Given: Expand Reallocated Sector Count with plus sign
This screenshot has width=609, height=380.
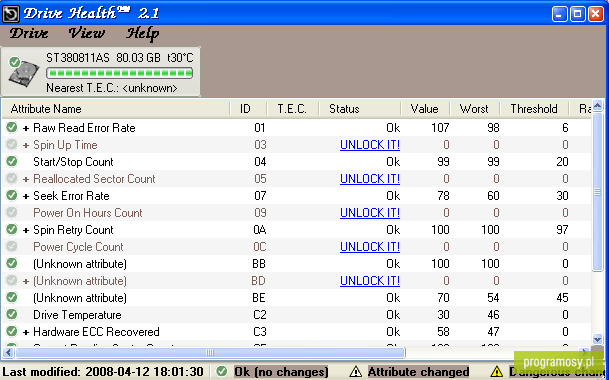Looking at the screenshot, I should pyautogui.click(x=26, y=179).
